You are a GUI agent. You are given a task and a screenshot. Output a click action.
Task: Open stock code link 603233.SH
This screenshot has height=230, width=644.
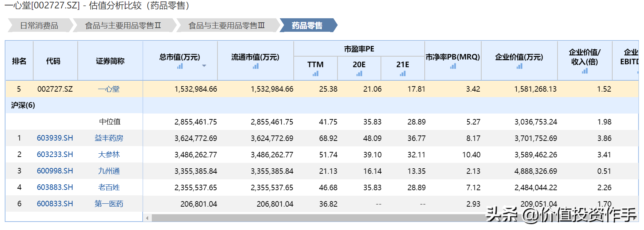tap(55, 154)
